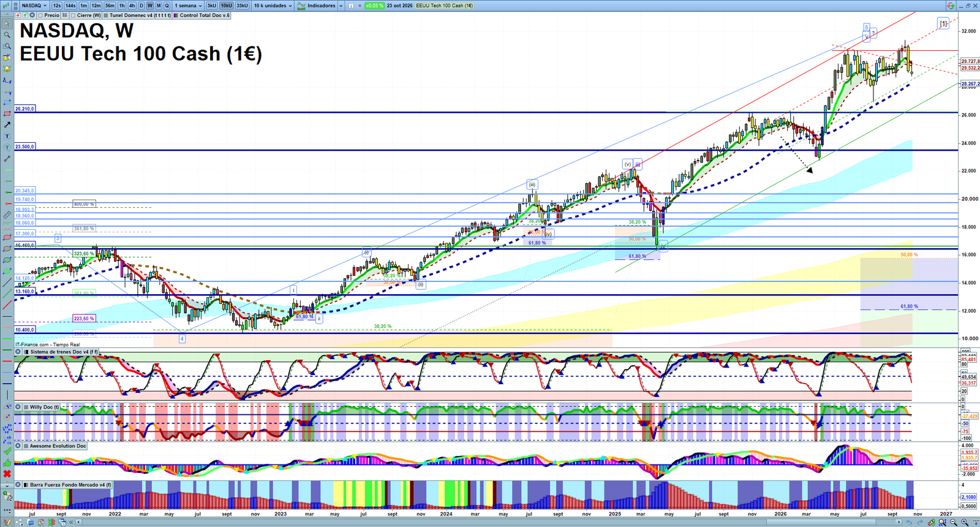
Task: Click the red X delete drawings icon
Action: point(7,474)
